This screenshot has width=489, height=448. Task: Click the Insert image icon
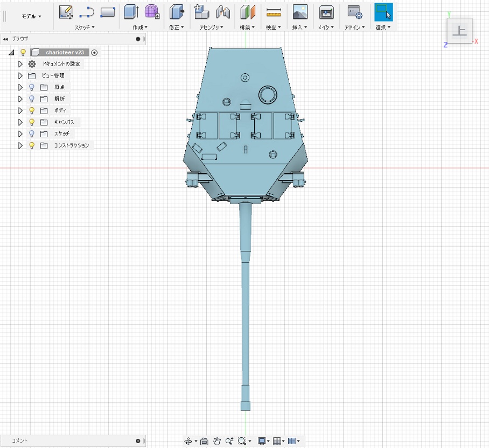click(x=300, y=12)
